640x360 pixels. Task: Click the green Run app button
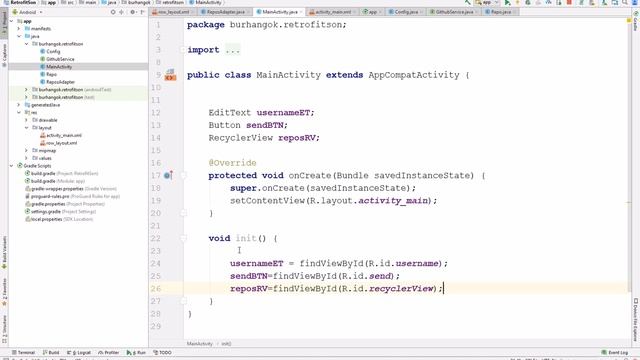coord(507,3)
